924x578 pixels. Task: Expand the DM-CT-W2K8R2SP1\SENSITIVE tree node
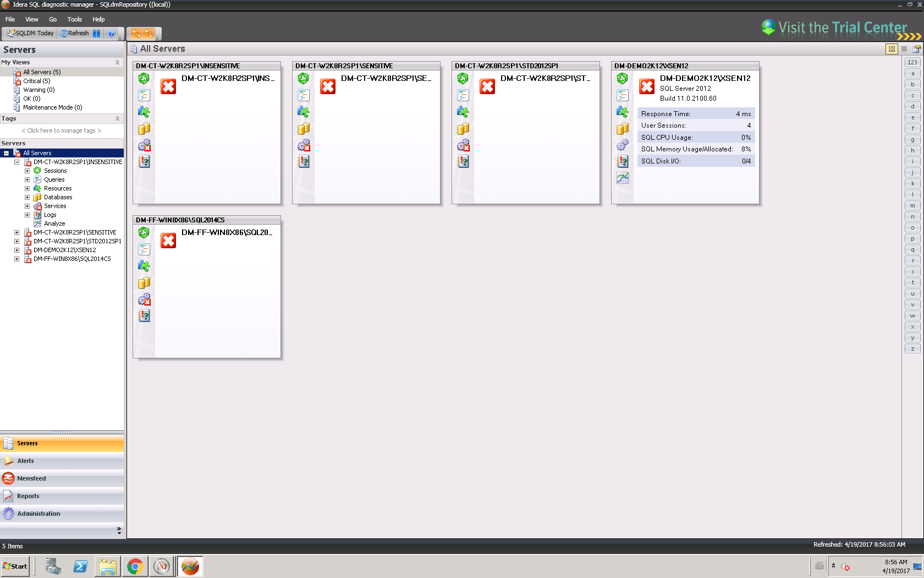click(16, 232)
